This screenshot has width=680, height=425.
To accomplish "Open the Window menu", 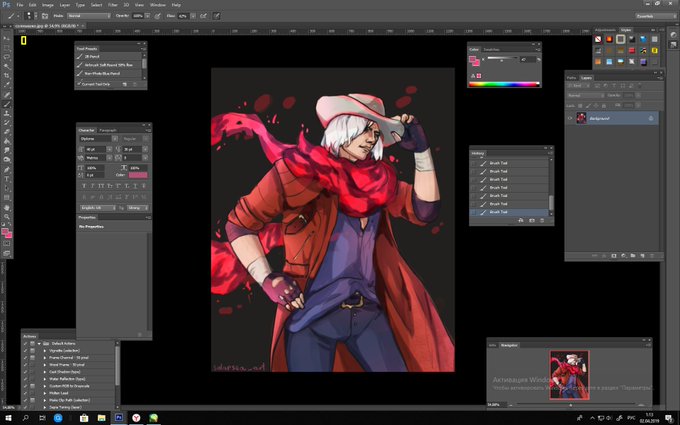I will pyautogui.click(x=157, y=5).
